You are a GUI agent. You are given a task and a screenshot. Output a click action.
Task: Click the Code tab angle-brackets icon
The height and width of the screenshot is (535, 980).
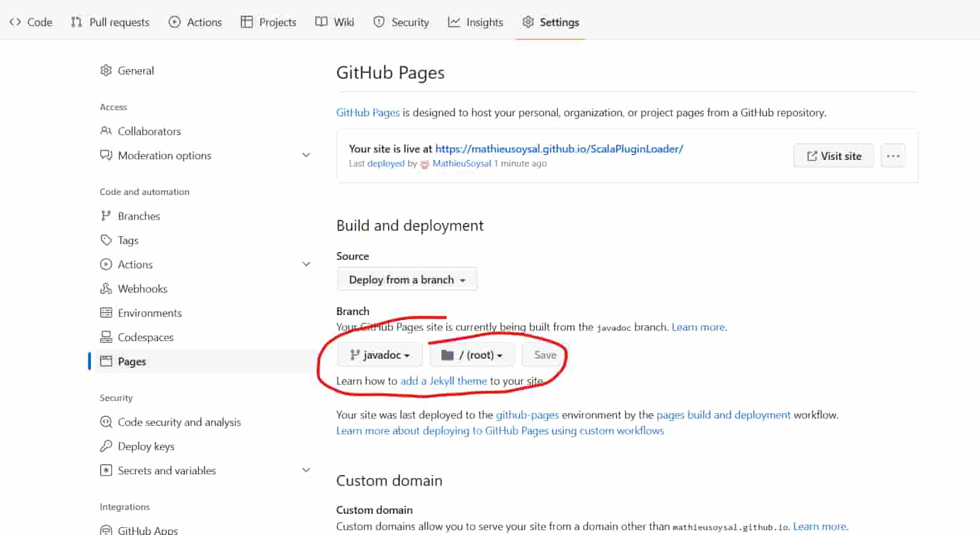[x=15, y=22]
